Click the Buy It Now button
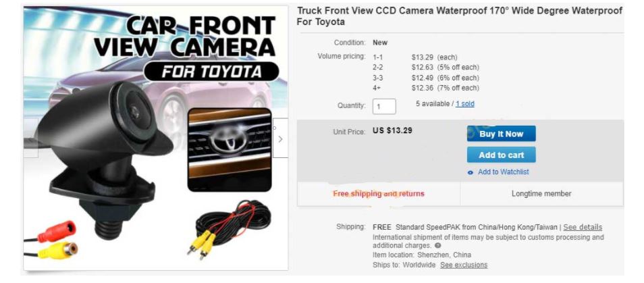 [501, 134]
